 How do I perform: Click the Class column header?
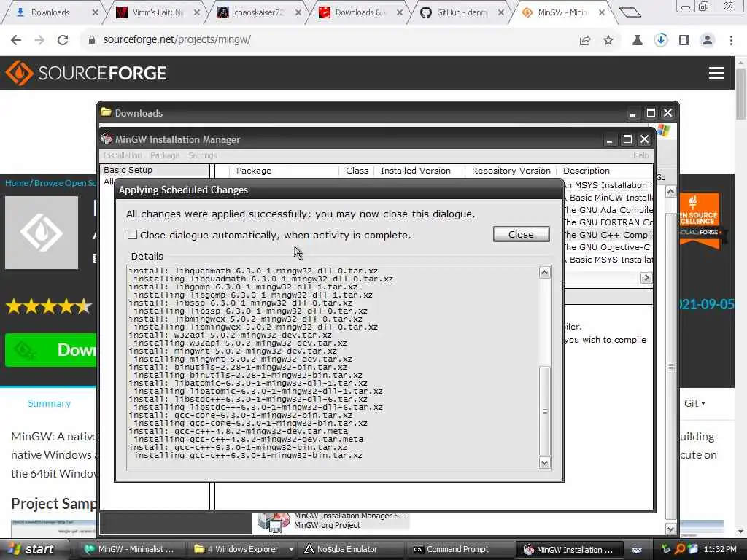pos(357,171)
